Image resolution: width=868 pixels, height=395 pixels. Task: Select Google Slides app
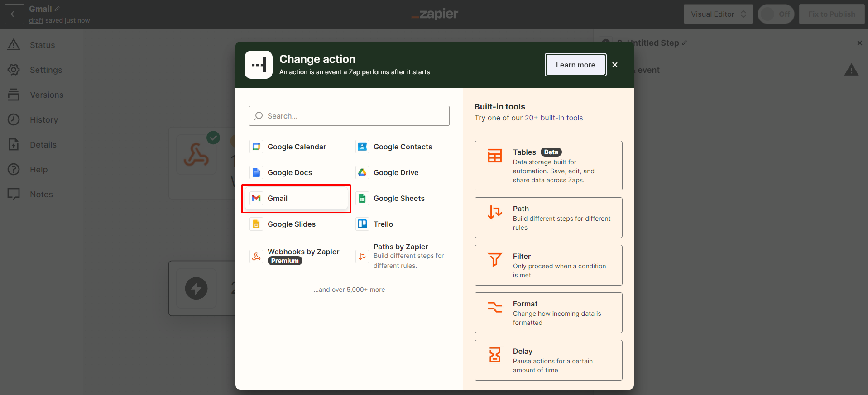(296, 224)
